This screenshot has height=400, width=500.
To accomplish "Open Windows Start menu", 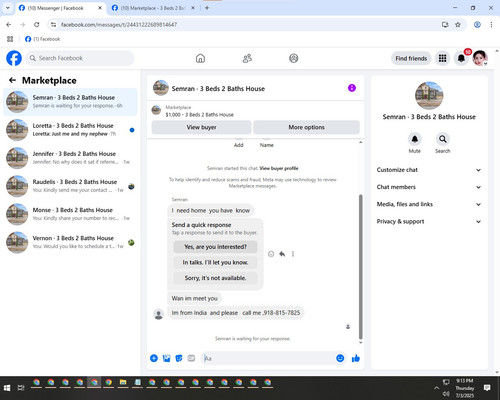I will click(7, 388).
